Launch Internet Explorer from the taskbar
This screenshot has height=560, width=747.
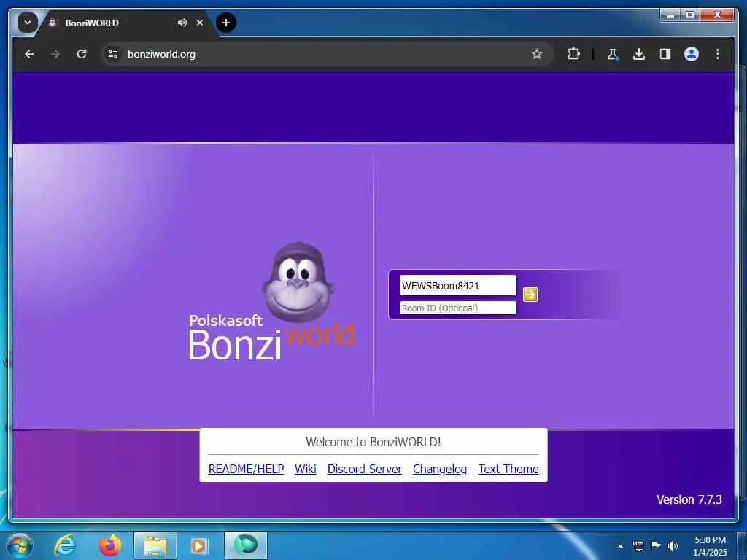[x=65, y=545]
